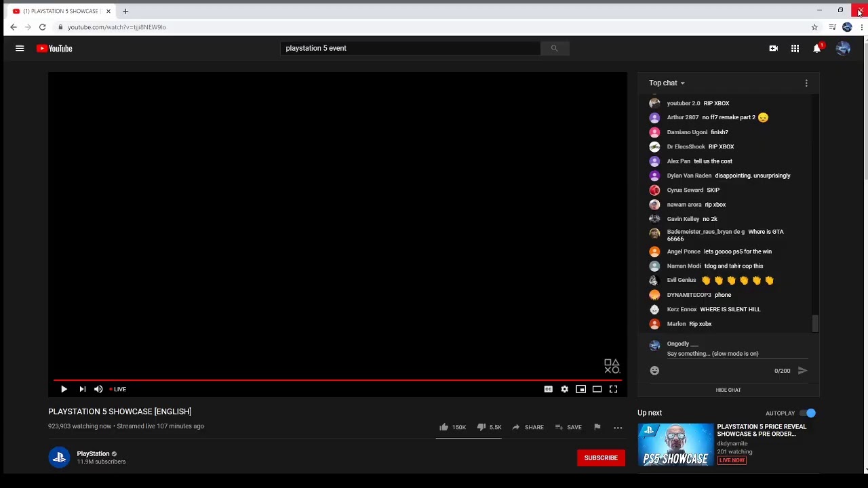Open the player settings gear
The height and width of the screenshot is (488, 868).
(x=564, y=389)
